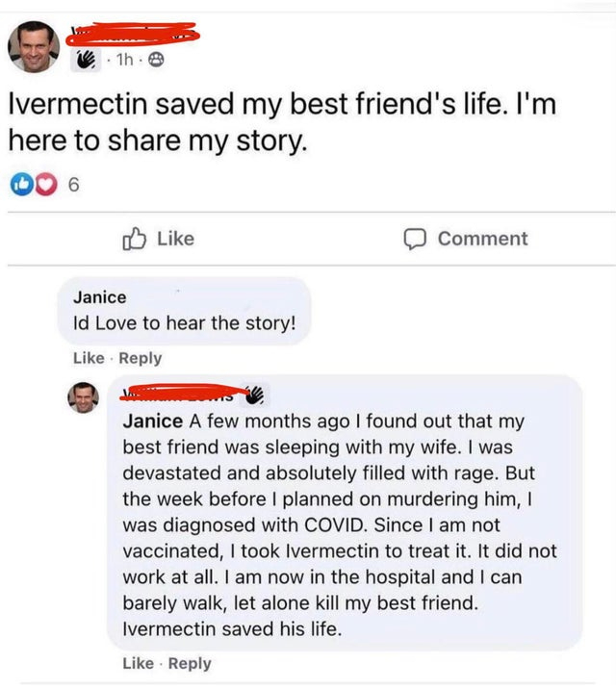Open the reply author's small profile picture
Viewport: 616px width, 689px height.
(83, 396)
